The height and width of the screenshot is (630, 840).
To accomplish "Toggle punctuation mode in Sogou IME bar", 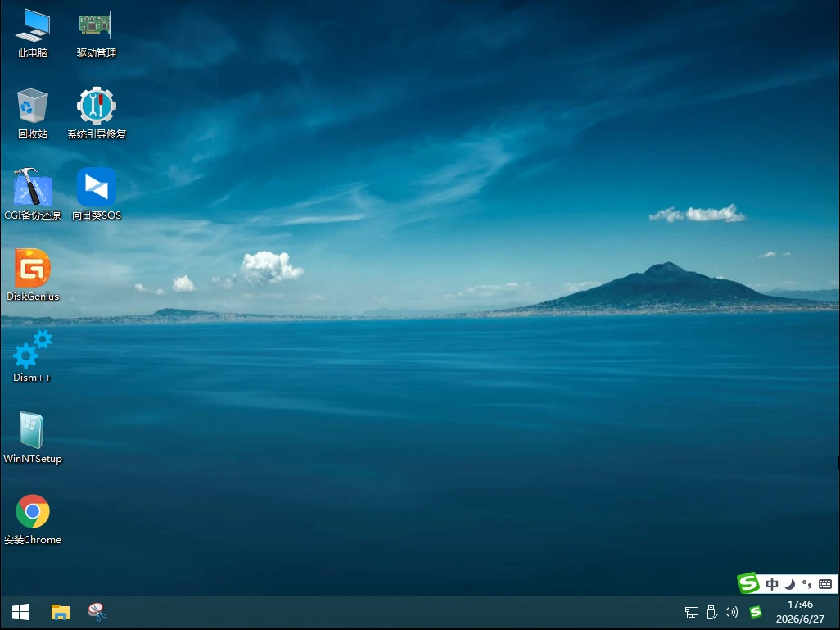I will coord(806,584).
